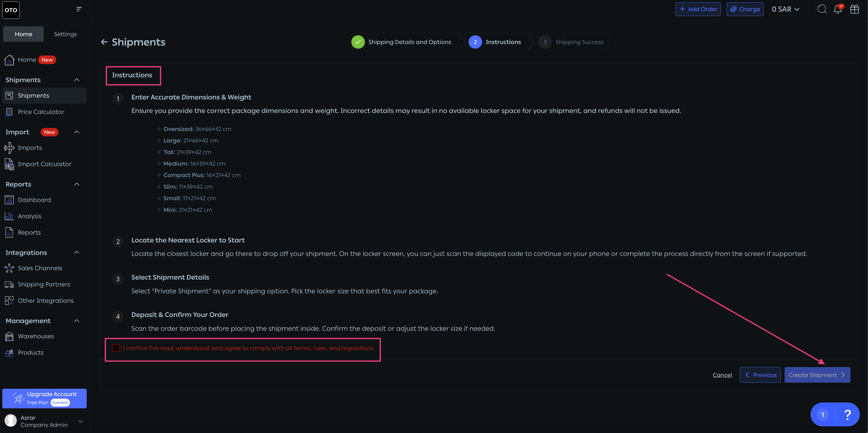Collapse the Reports sidebar section
Screen dimensions: 868x433
pos(77,184)
